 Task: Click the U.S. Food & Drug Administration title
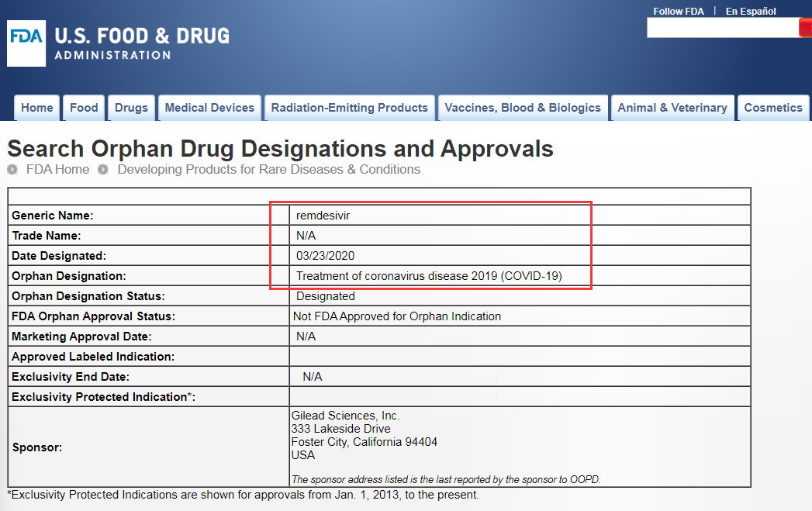[142, 43]
